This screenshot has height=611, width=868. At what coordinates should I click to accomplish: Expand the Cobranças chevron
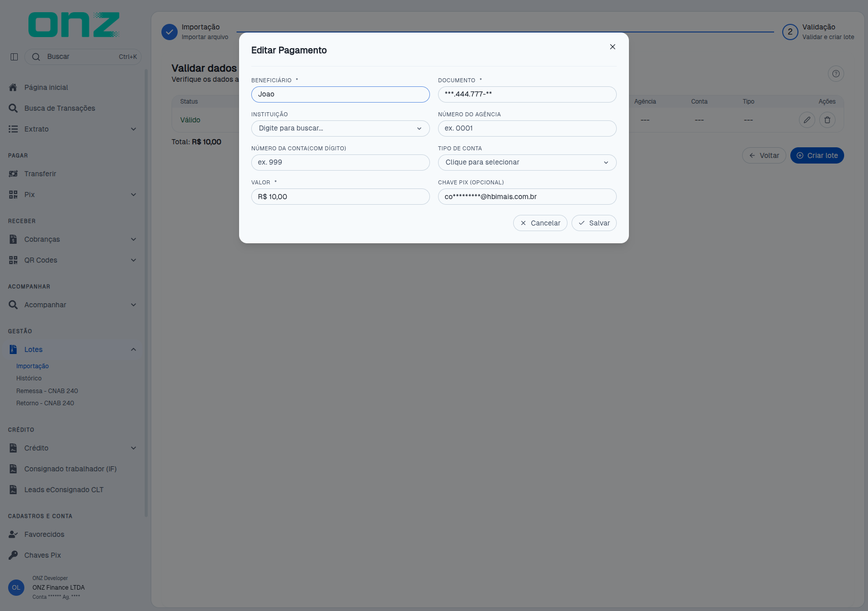(133, 239)
